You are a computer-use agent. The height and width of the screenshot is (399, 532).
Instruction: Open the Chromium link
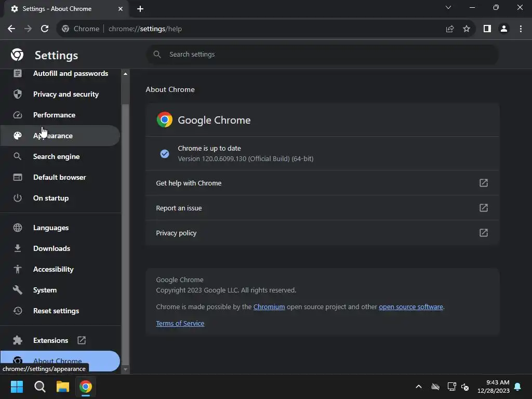269,307
